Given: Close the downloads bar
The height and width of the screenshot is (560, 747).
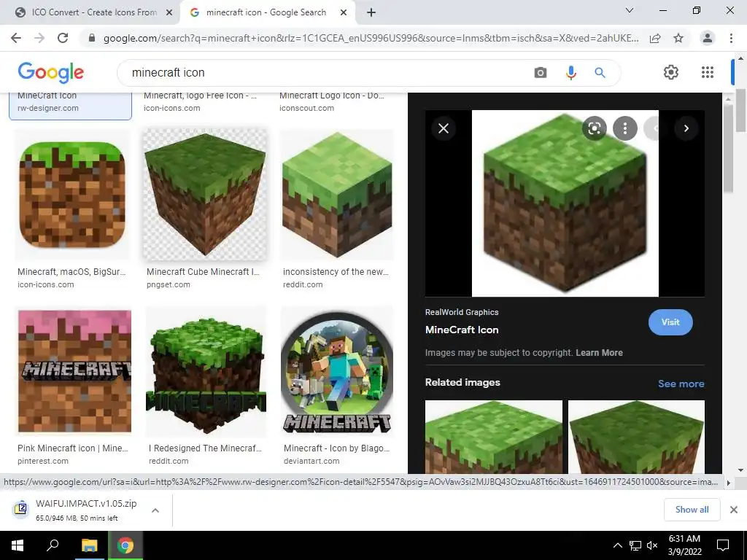Looking at the screenshot, I should coord(734,510).
